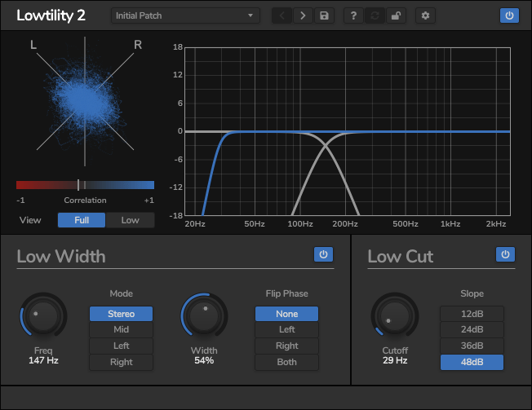Open settings with the gear icon
532x410 pixels.
click(x=425, y=15)
